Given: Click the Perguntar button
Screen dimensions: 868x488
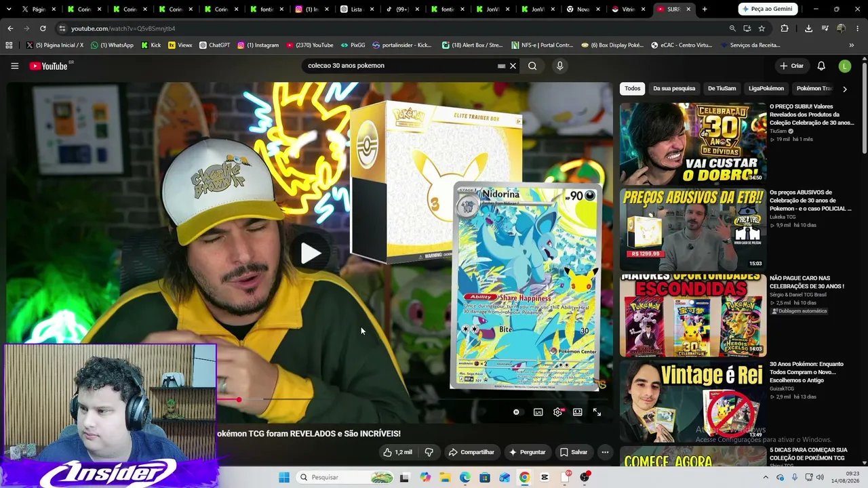Looking at the screenshot, I should pyautogui.click(x=527, y=452).
